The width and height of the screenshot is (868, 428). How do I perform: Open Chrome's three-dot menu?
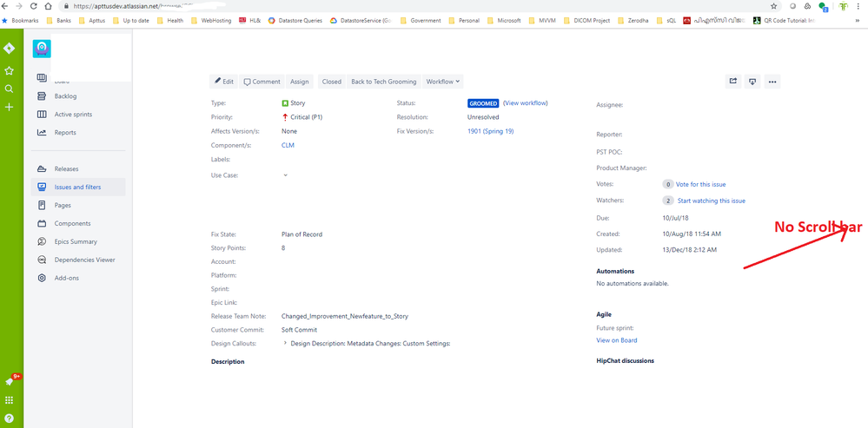(x=858, y=6)
